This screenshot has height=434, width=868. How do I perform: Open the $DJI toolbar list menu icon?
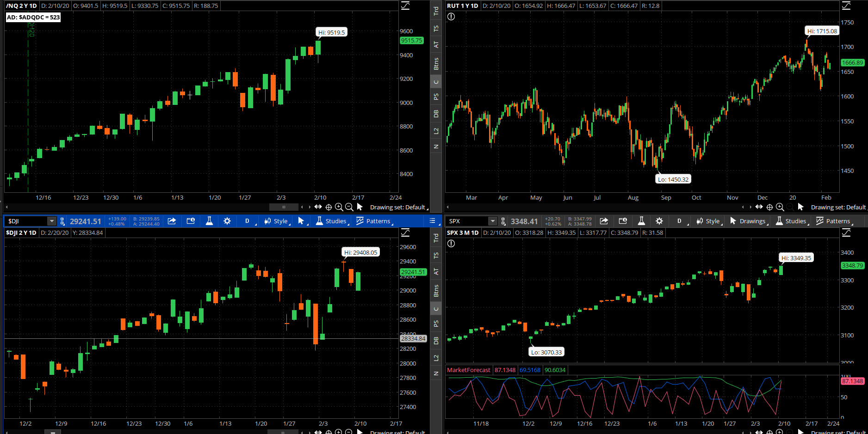coord(433,221)
